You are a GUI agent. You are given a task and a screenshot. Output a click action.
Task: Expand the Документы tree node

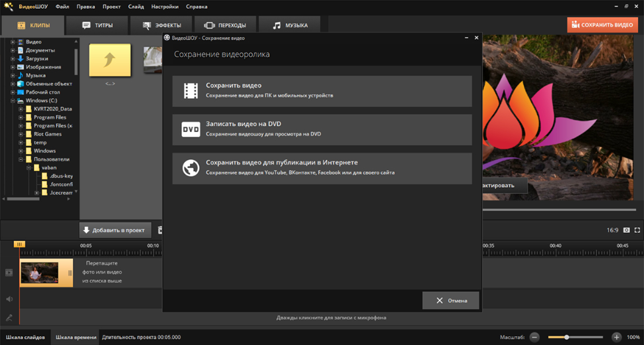tap(13, 50)
